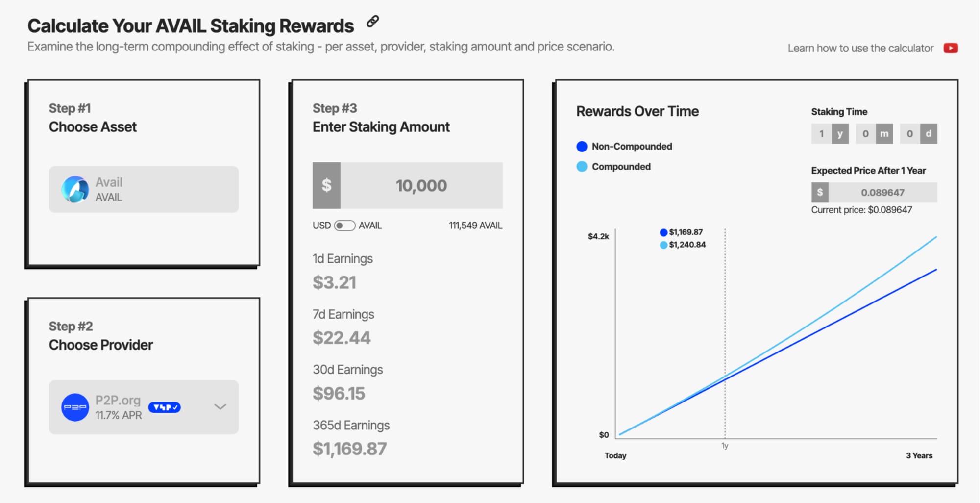Click the 10,000 staking amount field
Image resolution: width=980 pixels, height=503 pixels.
(x=421, y=185)
